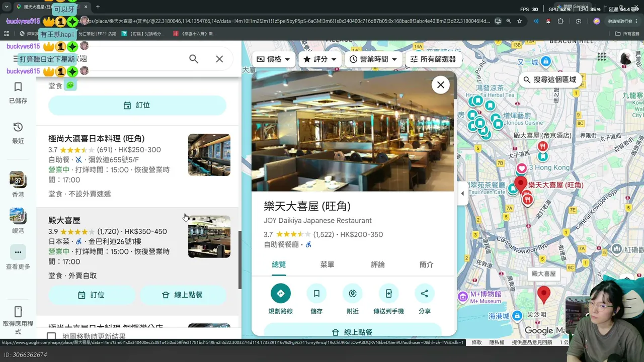
Task: Click the 規劃路線 directions icon
Action: (x=281, y=294)
